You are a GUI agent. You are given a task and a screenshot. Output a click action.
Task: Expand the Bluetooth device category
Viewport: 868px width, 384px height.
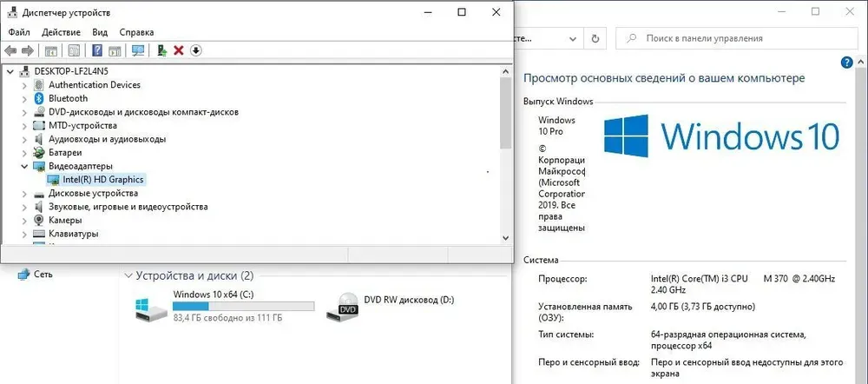(23, 98)
